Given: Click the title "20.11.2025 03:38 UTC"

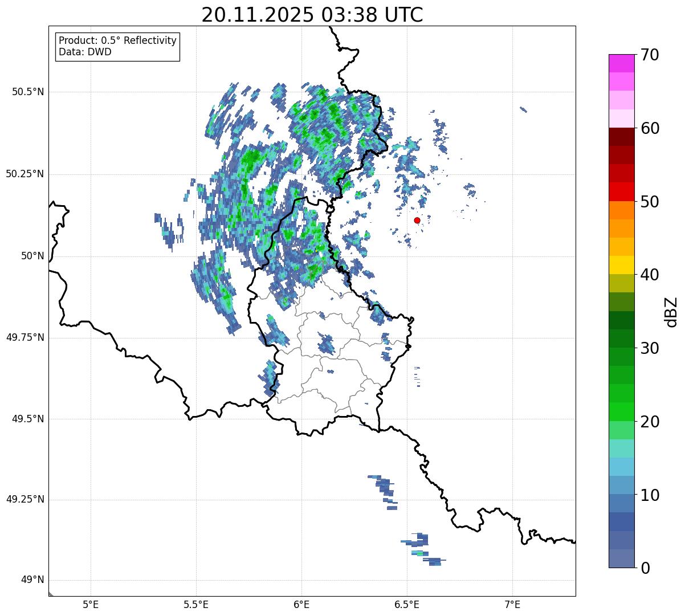Looking at the screenshot, I should (x=312, y=15).
